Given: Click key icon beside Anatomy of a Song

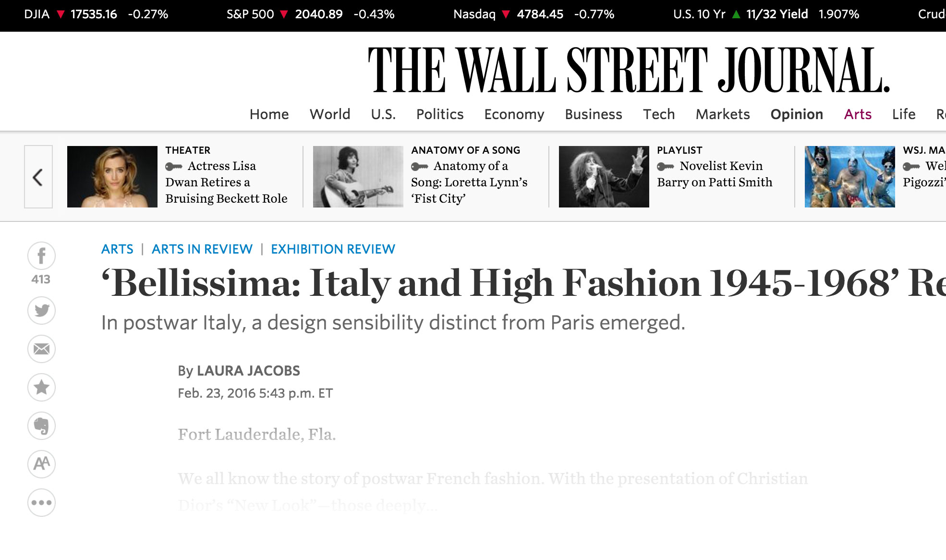Looking at the screenshot, I should (x=420, y=167).
